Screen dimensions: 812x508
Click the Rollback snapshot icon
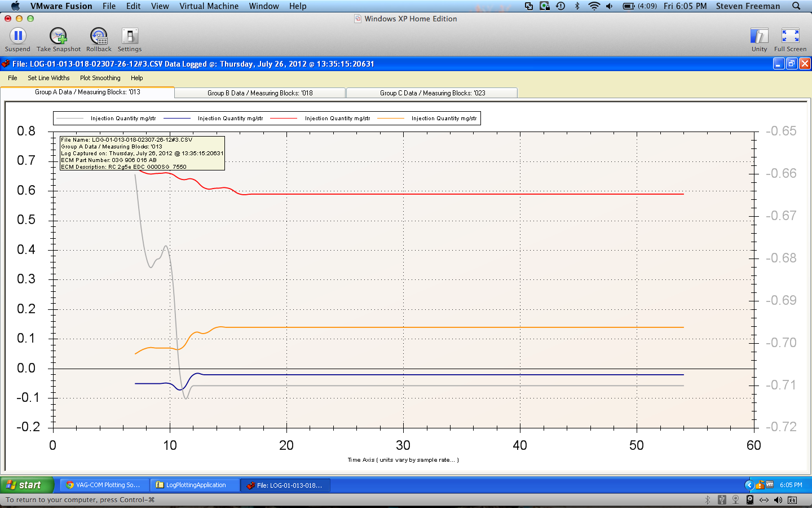pyautogui.click(x=99, y=37)
